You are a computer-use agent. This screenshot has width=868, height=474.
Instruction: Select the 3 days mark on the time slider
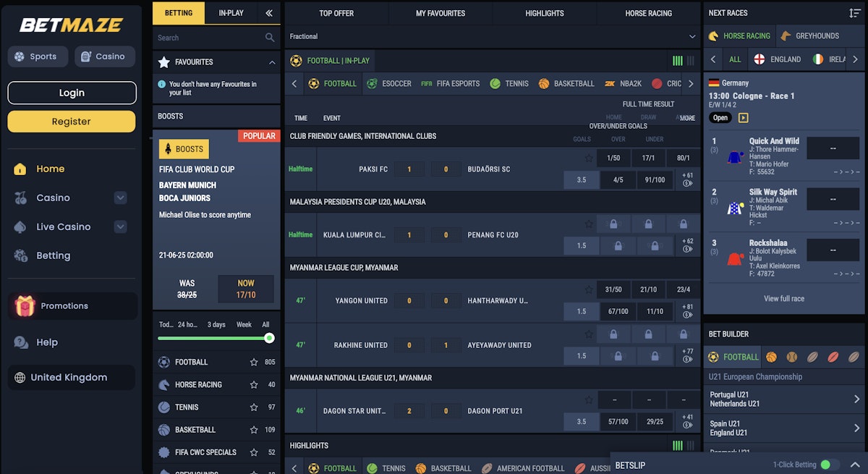coord(216,324)
